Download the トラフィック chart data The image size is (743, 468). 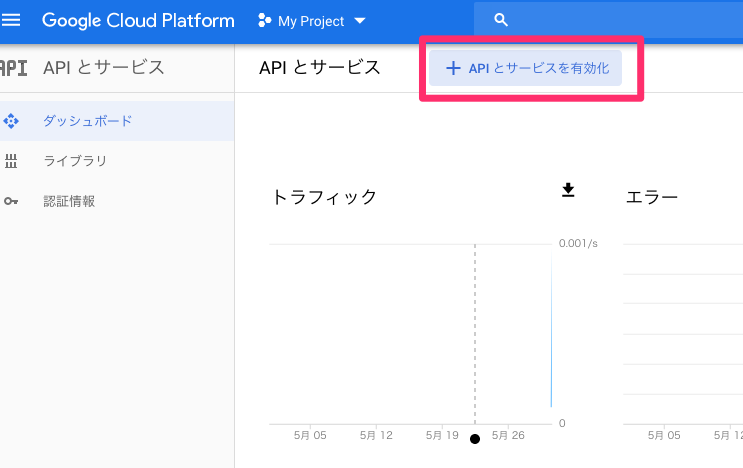pyautogui.click(x=568, y=190)
